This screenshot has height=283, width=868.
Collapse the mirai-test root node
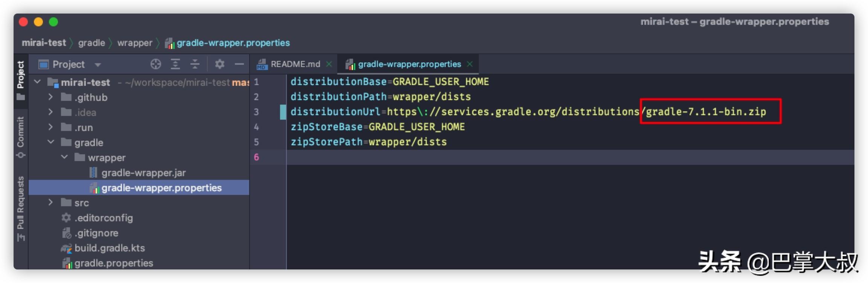[x=37, y=82]
